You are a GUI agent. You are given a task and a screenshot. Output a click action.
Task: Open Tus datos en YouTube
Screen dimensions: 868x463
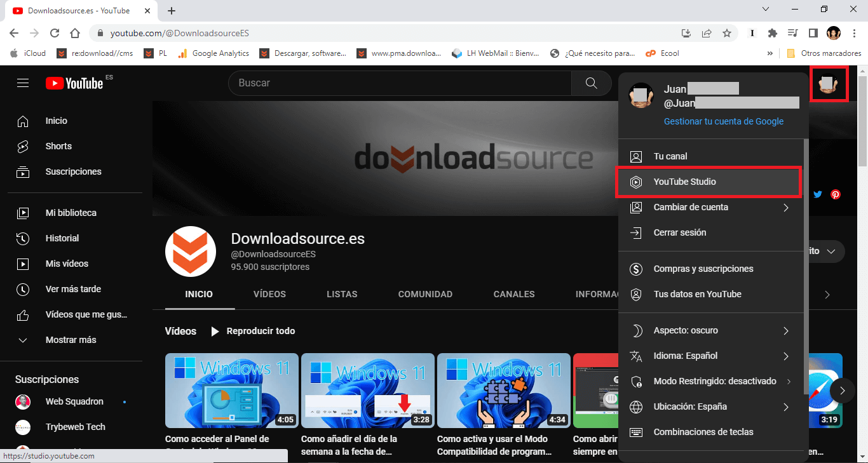[x=711, y=294]
